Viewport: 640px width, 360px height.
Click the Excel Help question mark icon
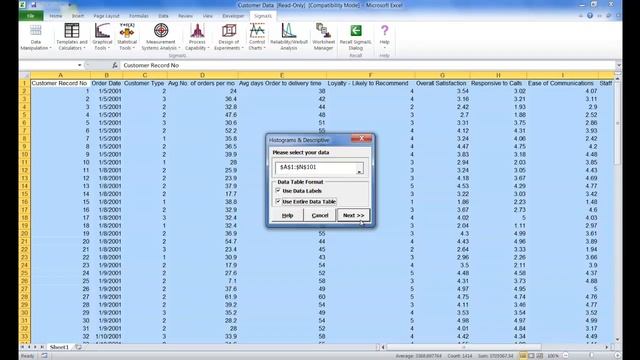[590, 16]
